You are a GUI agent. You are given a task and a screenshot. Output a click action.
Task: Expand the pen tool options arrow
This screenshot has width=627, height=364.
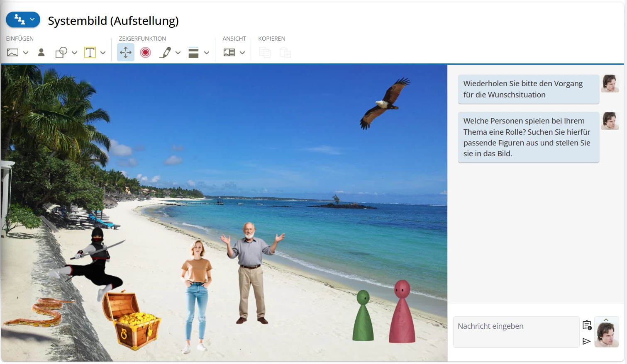pos(178,53)
